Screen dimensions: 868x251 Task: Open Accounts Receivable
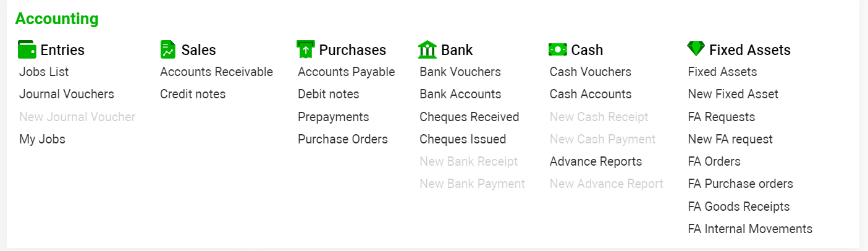tap(216, 72)
